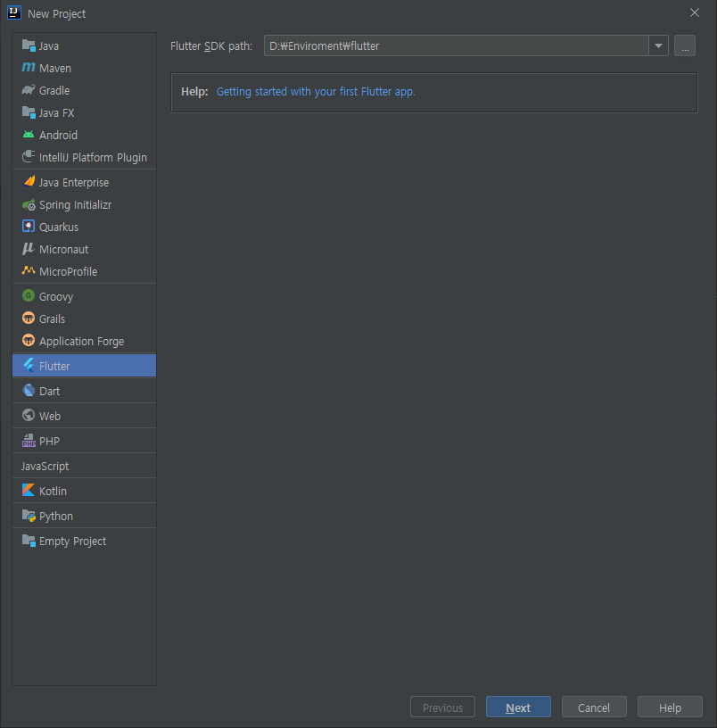717x728 pixels.
Task: Open Getting started with your first Flutter app link
Action: coord(316,92)
